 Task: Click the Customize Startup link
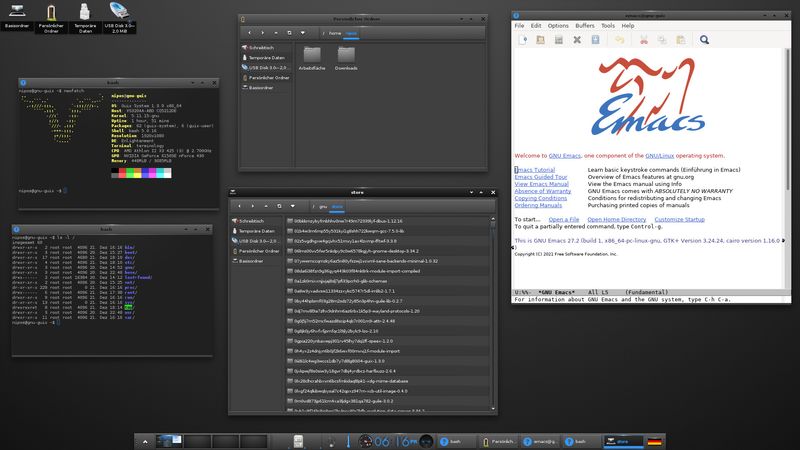[x=679, y=219]
